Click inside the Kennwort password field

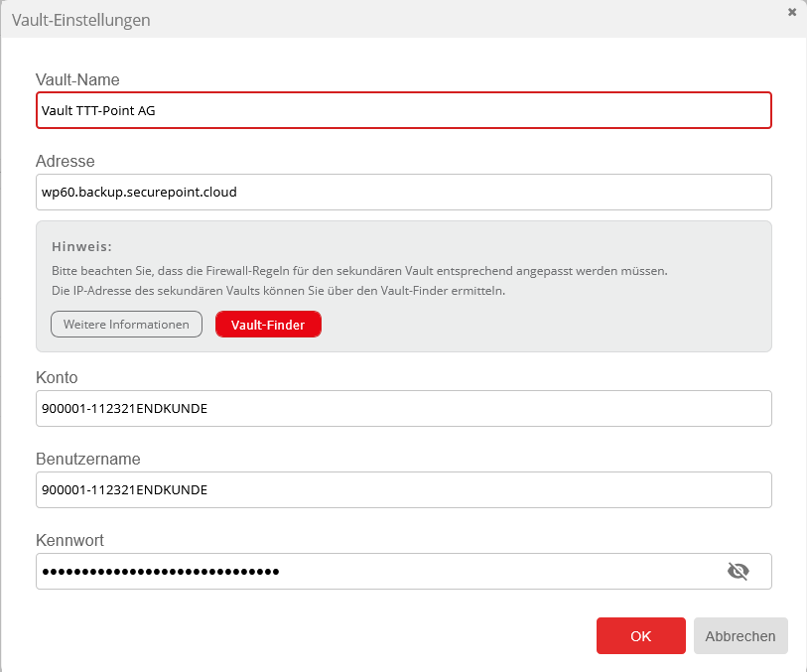377,571
